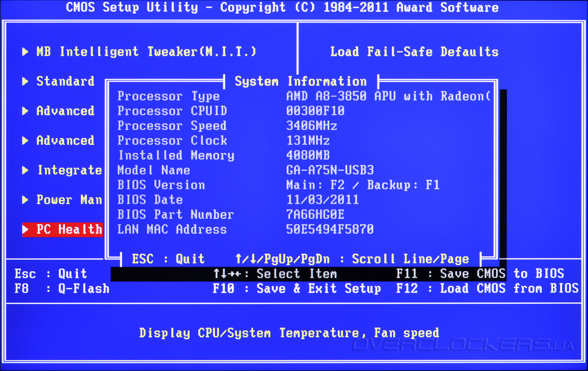This screenshot has height=371, width=588.
Task: Click the Processor Clock label
Action: 172,140
